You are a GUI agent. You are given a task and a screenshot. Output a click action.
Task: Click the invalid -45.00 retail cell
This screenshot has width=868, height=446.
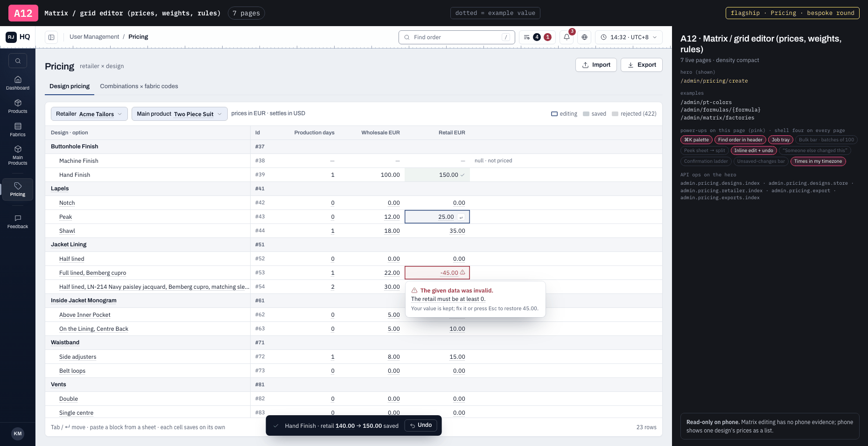[437, 273]
